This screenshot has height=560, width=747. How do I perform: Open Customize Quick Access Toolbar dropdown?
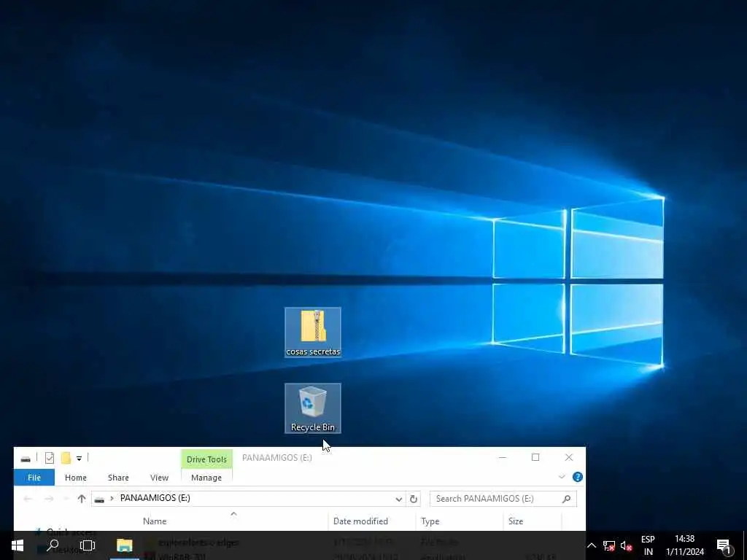click(79, 459)
